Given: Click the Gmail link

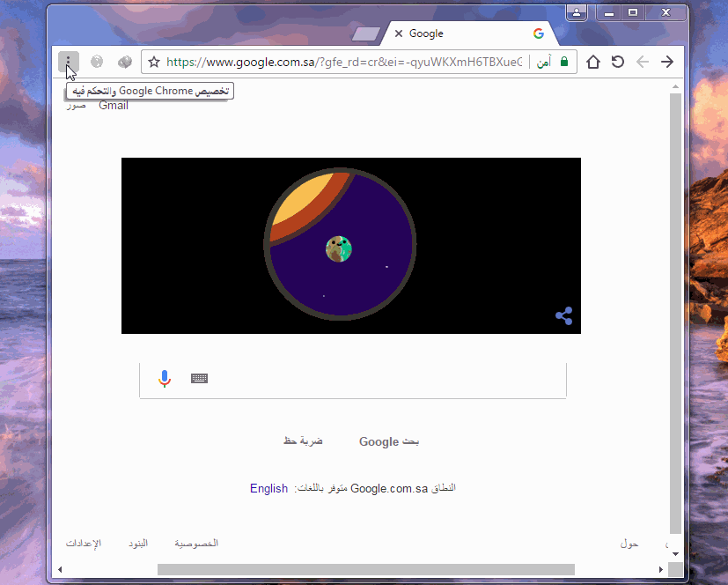Looking at the screenshot, I should (x=114, y=106).
